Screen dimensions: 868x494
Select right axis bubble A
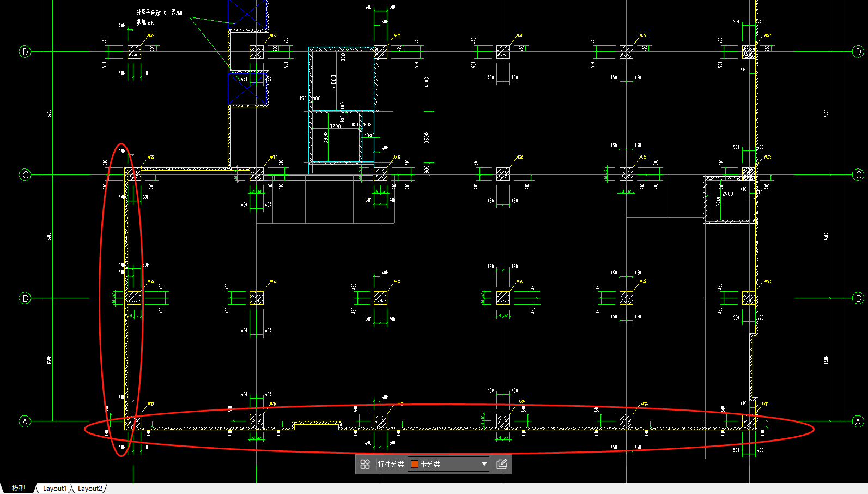click(858, 421)
